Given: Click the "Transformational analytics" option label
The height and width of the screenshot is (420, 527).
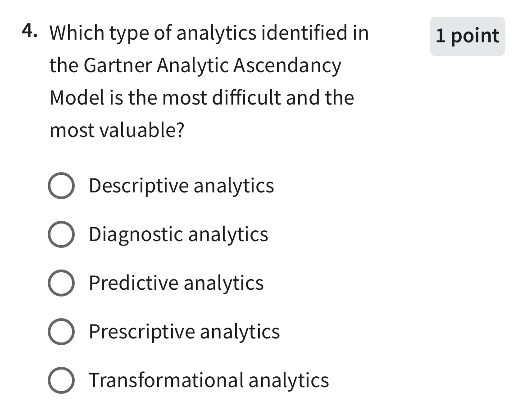Looking at the screenshot, I should 209,380.
